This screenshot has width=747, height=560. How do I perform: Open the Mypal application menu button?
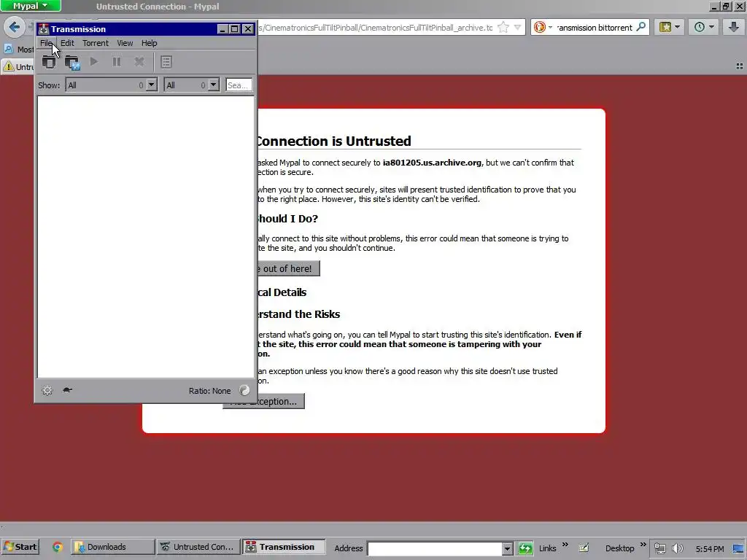pos(31,6)
